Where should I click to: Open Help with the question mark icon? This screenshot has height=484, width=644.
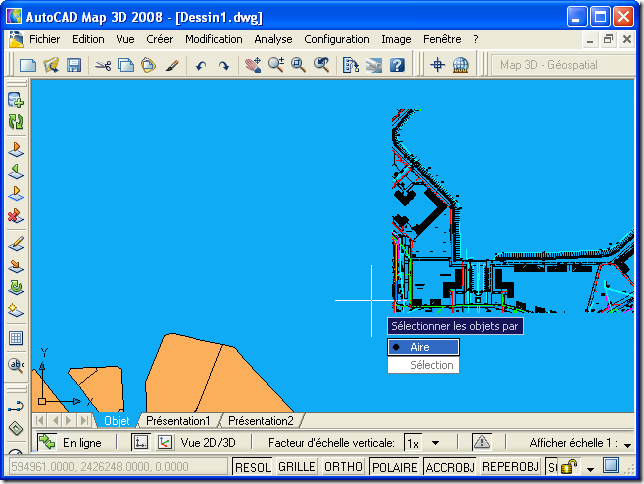[397, 65]
